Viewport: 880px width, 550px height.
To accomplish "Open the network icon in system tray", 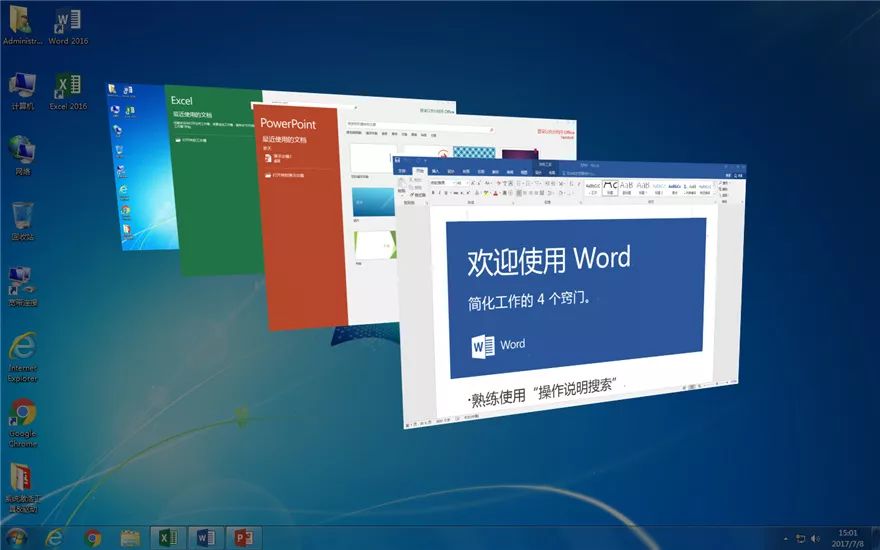I will click(800, 538).
